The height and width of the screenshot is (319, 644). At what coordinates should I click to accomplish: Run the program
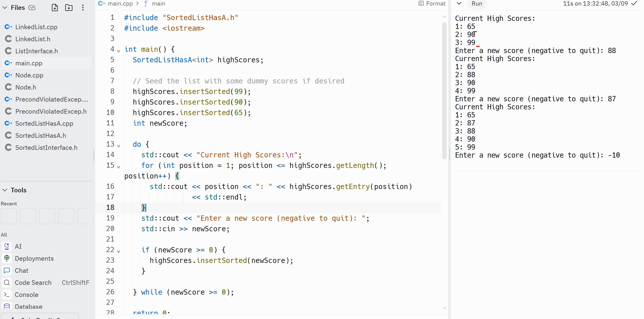tap(476, 4)
